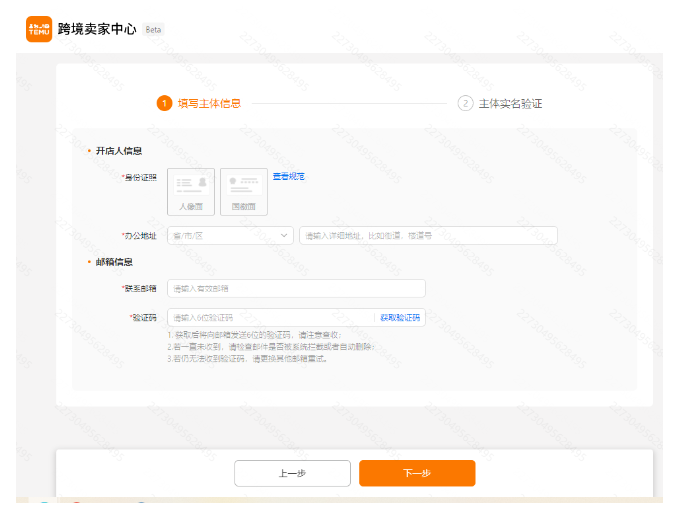Click the Beta badge beside the title

pos(153,30)
